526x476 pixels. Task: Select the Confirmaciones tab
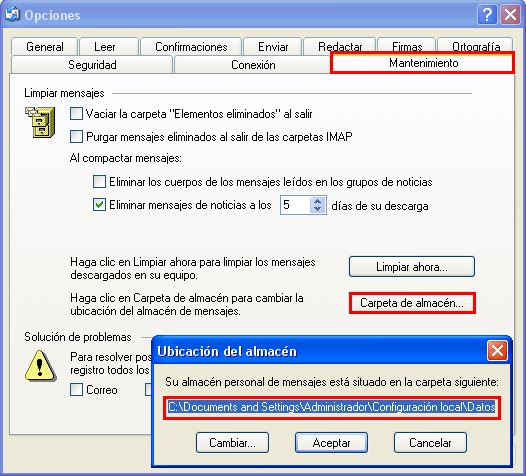coord(191,46)
